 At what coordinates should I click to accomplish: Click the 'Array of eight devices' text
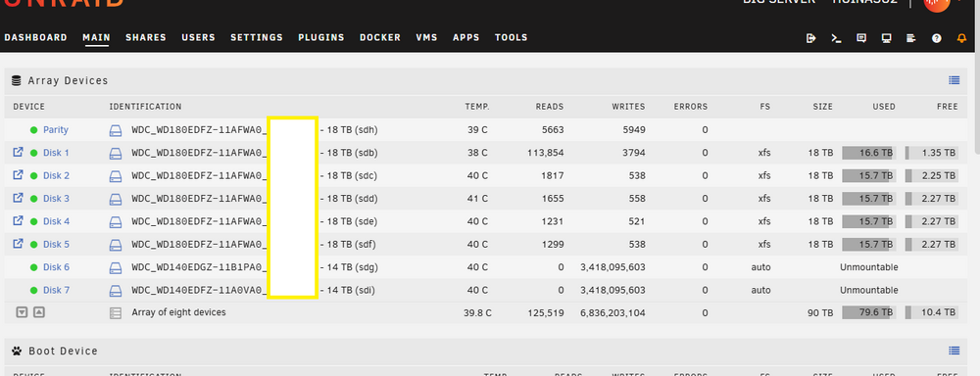pos(178,311)
